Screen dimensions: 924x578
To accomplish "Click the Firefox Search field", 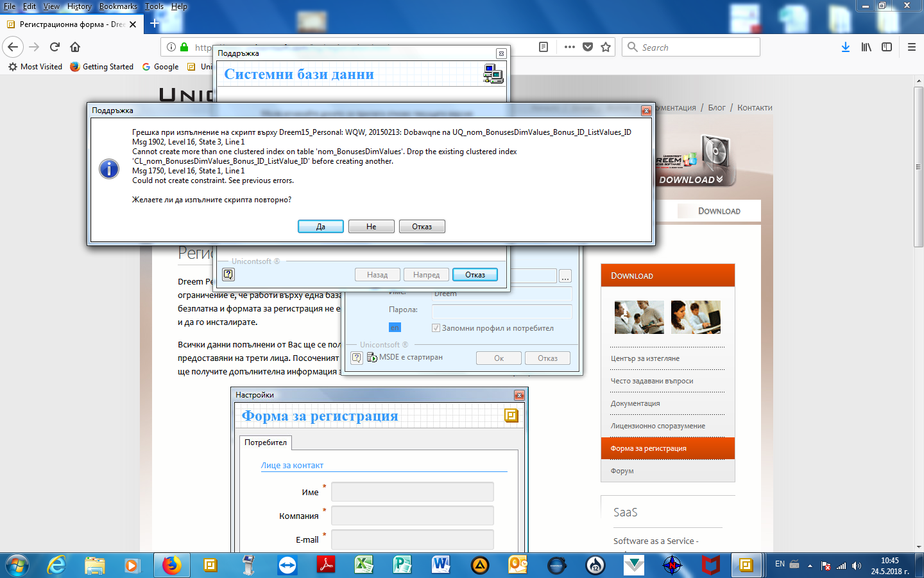I will [691, 47].
